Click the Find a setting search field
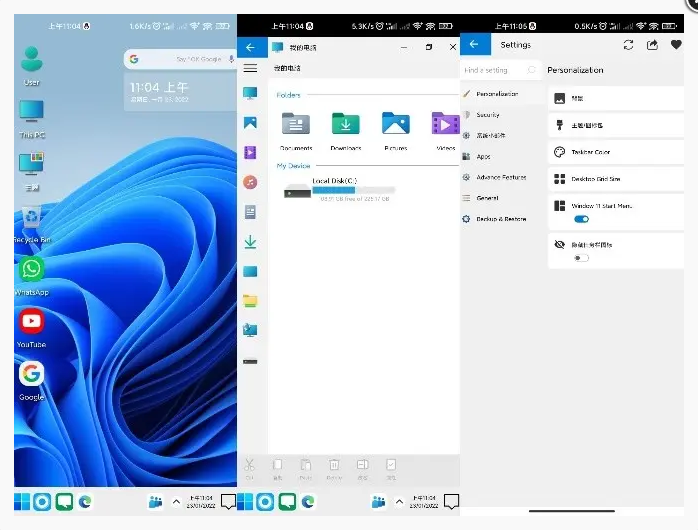 click(x=492, y=71)
